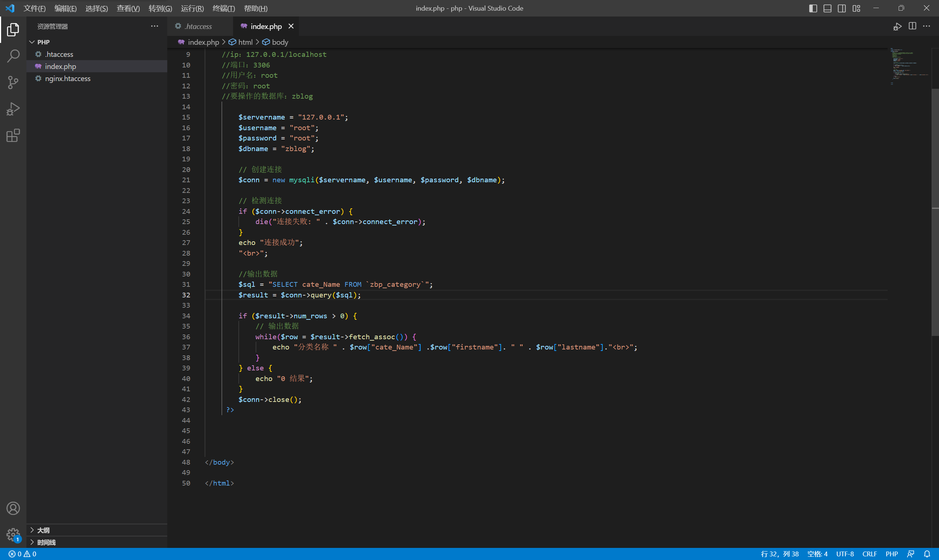This screenshot has width=939, height=560.
Task: Open nginx.htaccess in the explorer
Action: tap(67, 78)
